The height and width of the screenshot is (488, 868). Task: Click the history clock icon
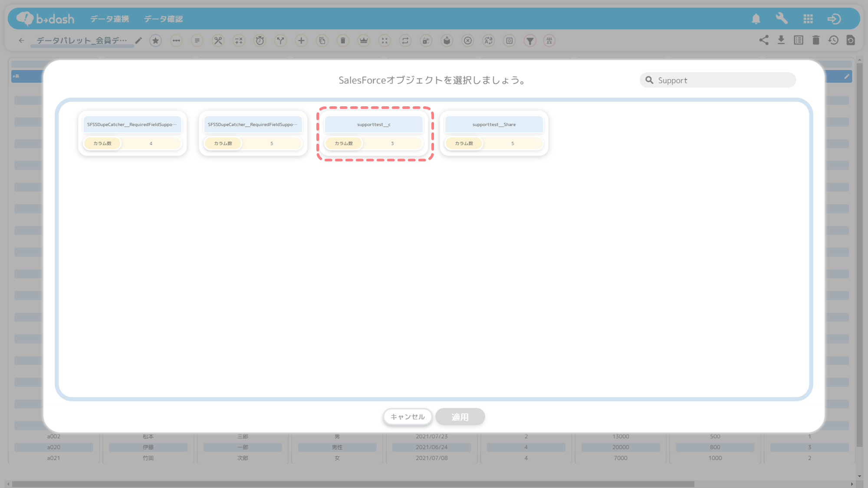click(833, 40)
